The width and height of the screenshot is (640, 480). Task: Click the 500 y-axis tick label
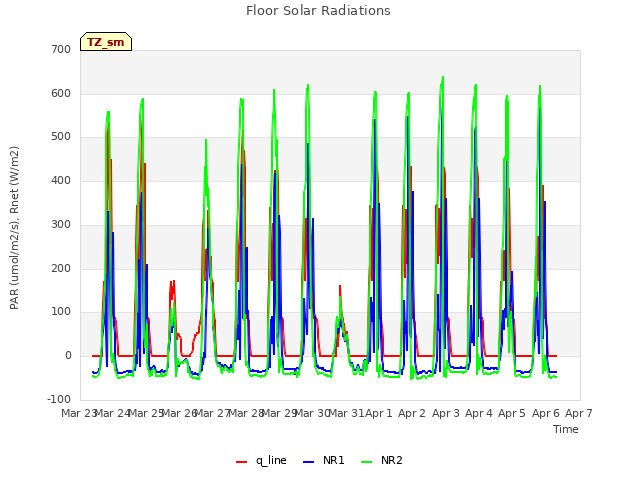tap(61, 137)
